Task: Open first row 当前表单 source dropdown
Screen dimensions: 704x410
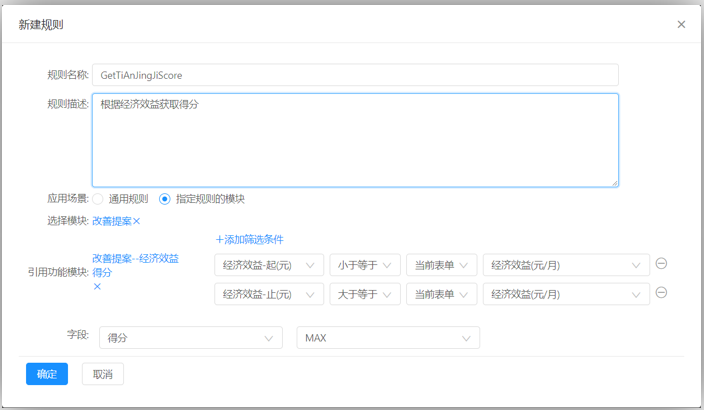Action: 441,265
